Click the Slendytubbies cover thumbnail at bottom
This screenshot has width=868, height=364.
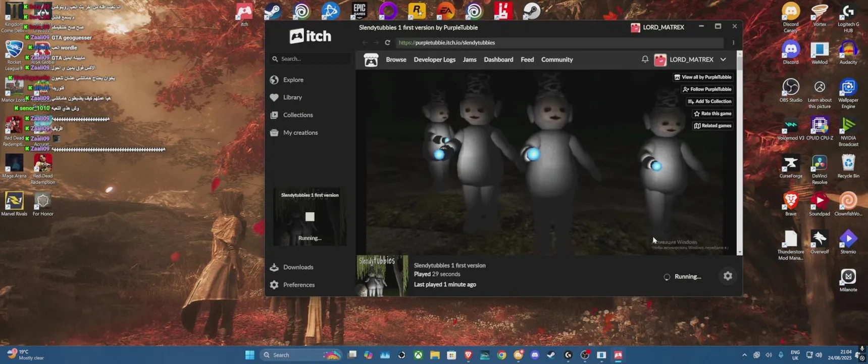(382, 276)
